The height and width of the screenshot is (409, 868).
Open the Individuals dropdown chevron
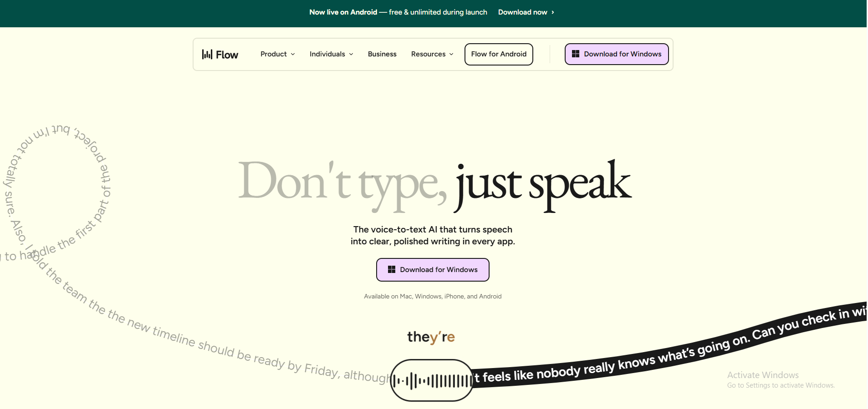coord(351,54)
